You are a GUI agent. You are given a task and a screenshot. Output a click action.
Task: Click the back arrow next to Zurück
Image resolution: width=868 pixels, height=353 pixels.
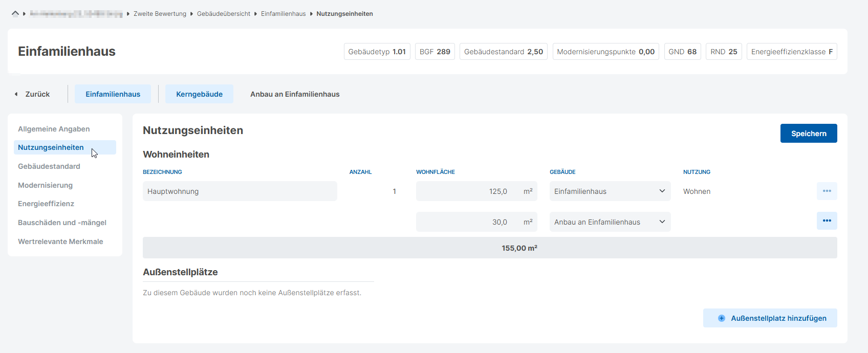click(16, 94)
